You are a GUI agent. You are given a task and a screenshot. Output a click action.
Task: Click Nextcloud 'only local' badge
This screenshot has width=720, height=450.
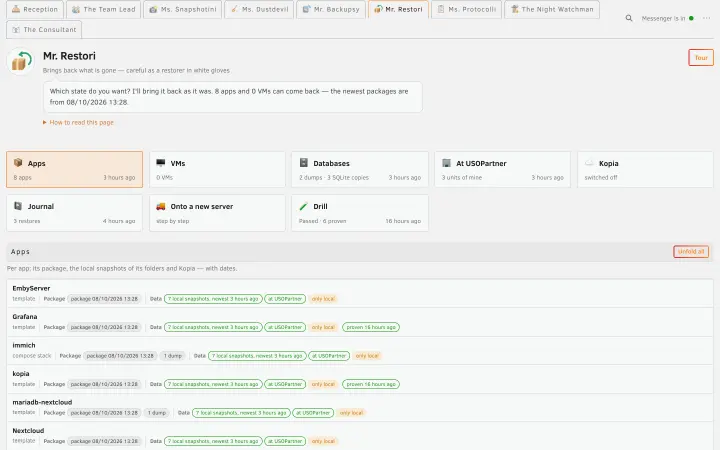tap(323, 441)
